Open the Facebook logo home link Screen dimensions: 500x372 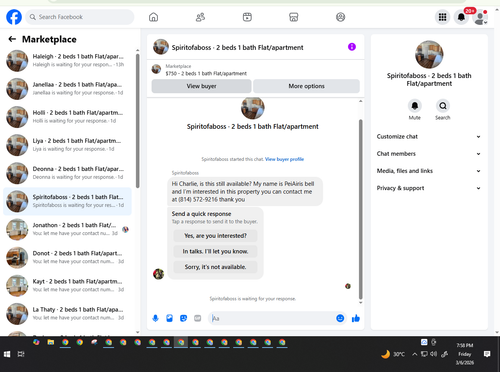14,17
